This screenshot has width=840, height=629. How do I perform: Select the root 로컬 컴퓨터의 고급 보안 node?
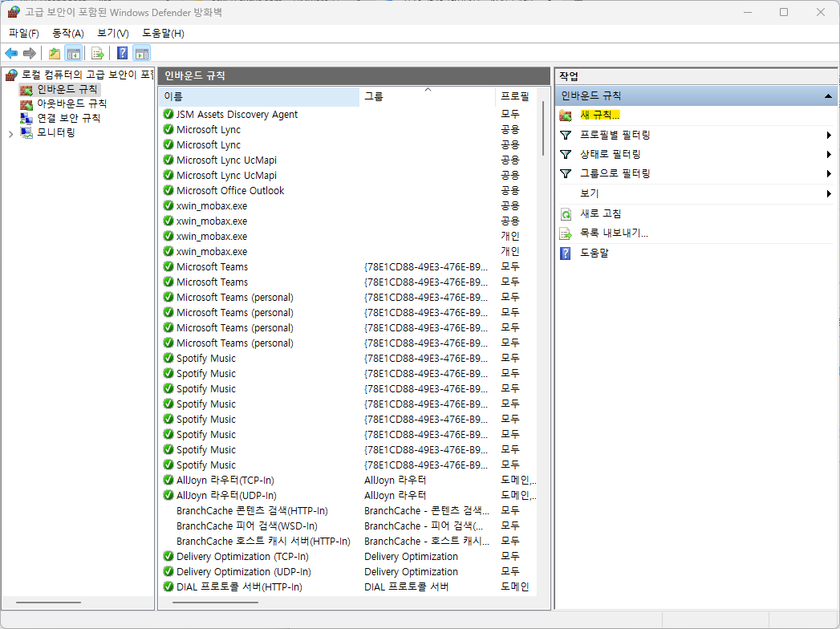pyautogui.click(x=87, y=75)
